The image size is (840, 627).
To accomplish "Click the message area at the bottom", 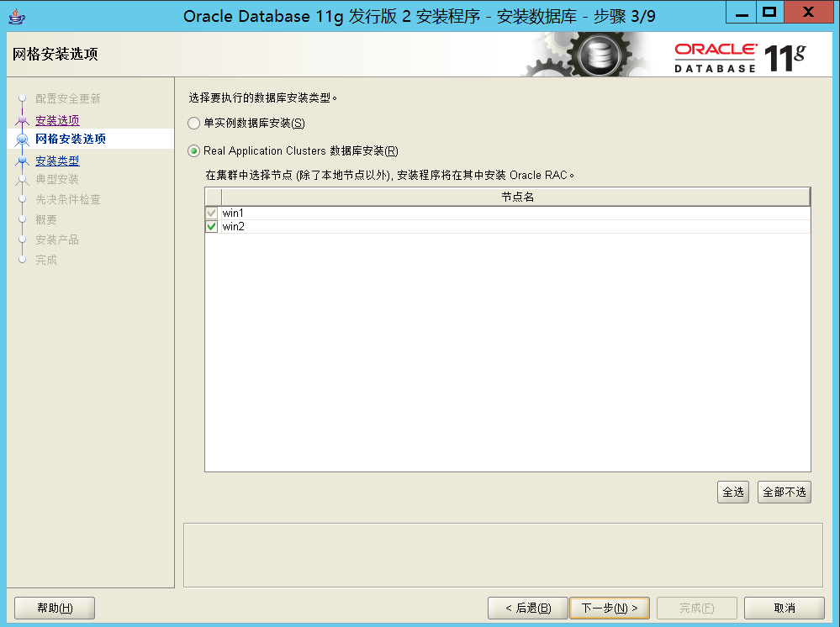I will [x=503, y=556].
